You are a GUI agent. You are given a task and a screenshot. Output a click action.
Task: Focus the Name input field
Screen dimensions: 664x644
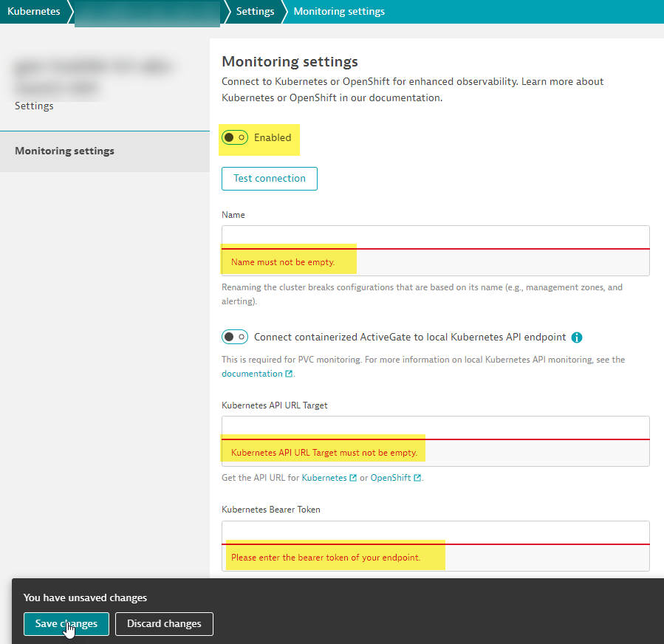click(x=435, y=237)
